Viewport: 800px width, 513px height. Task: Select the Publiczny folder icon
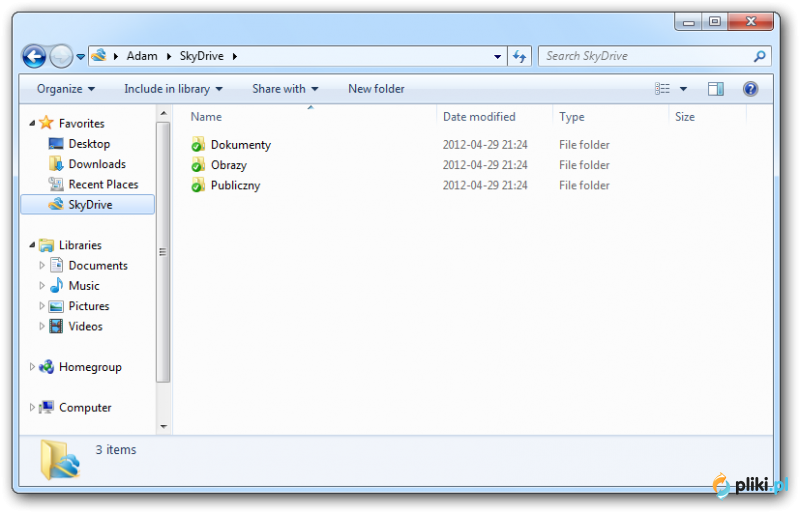pyautogui.click(x=198, y=185)
